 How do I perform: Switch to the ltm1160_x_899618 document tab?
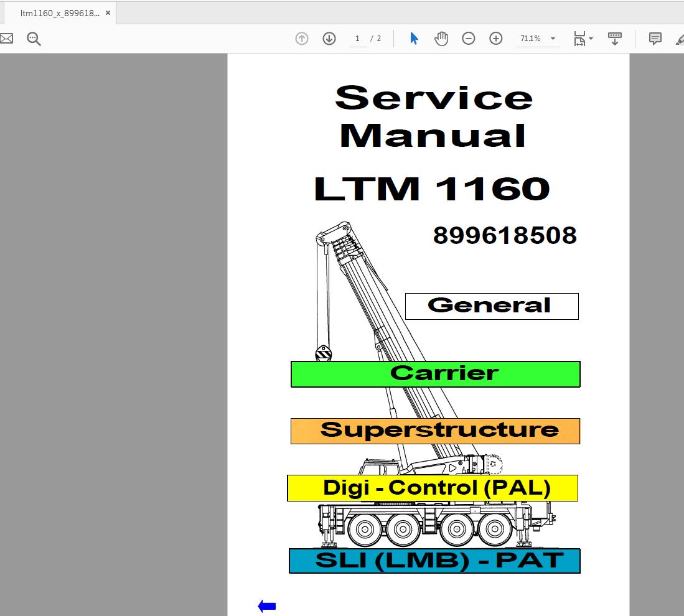coord(60,13)
